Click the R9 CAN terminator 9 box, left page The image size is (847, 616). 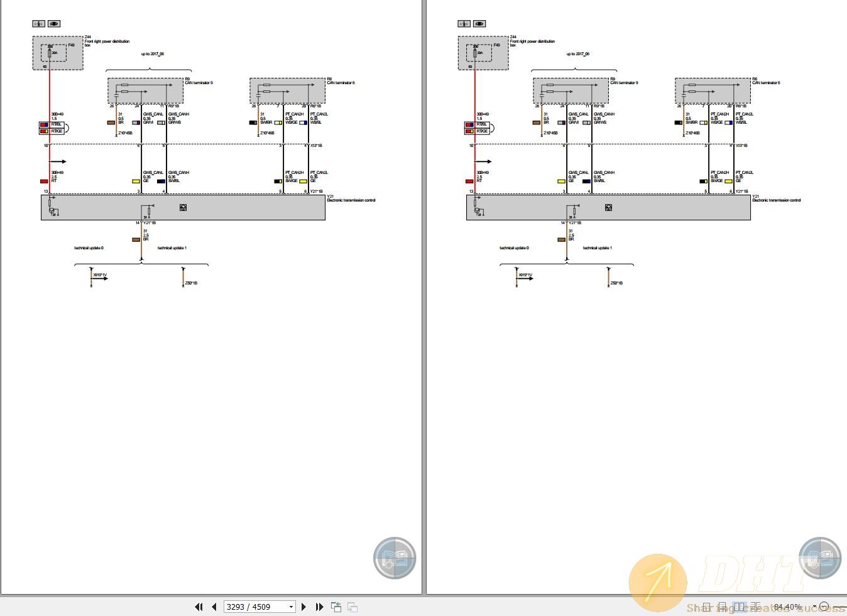click(x=145, y=90)
